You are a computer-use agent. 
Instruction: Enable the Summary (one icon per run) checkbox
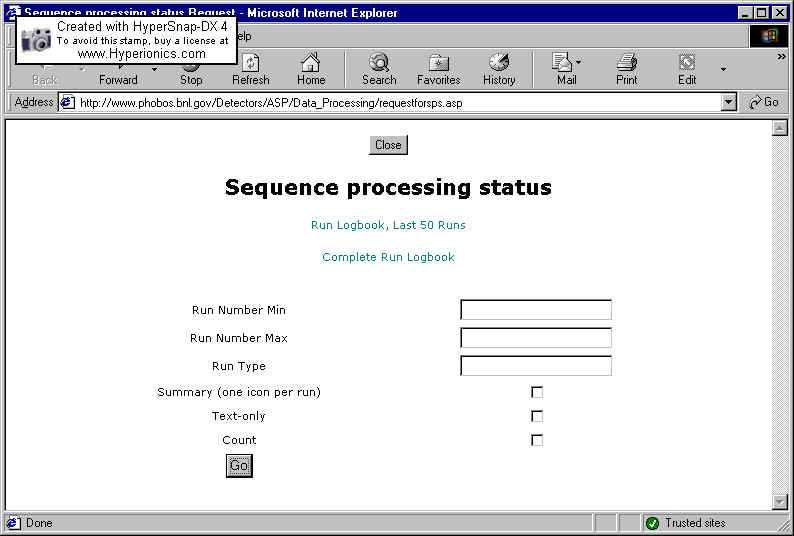[537, 392]
